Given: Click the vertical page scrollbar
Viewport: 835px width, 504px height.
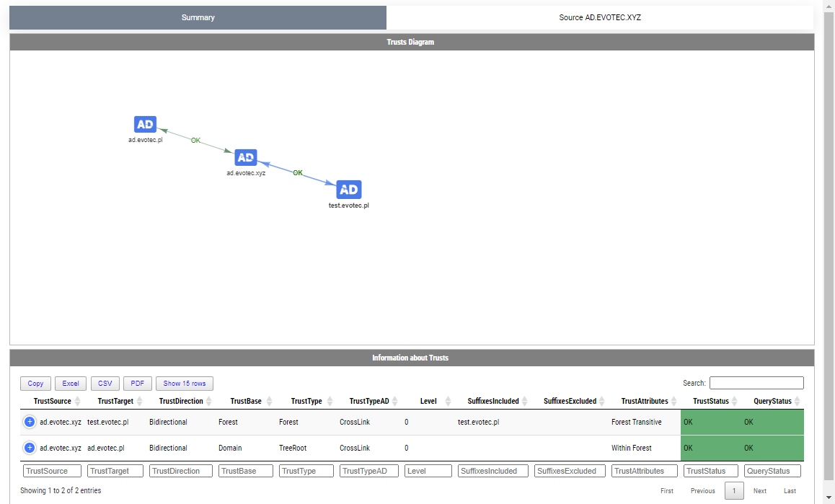Looking at the screenshot, I should [829, 216].
